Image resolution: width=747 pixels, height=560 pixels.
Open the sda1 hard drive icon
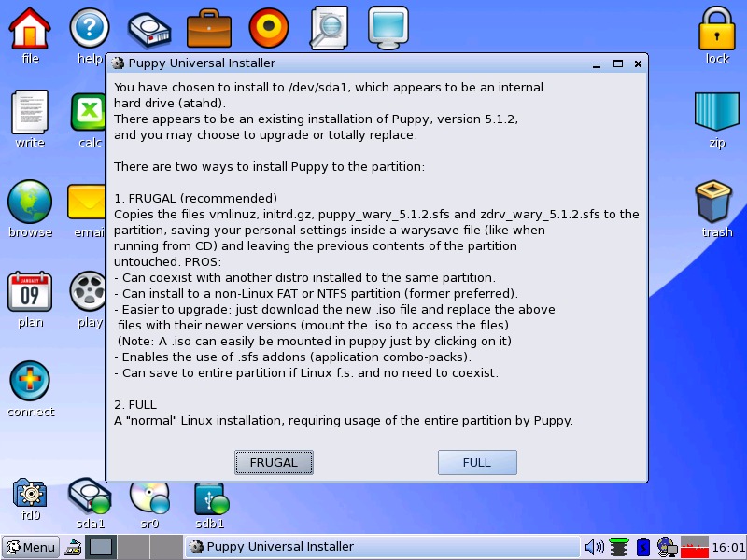coord(90,497)
